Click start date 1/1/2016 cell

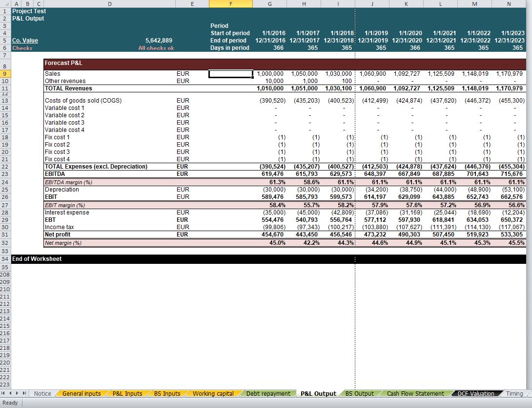pyautogui.click(x=274, y=33)
